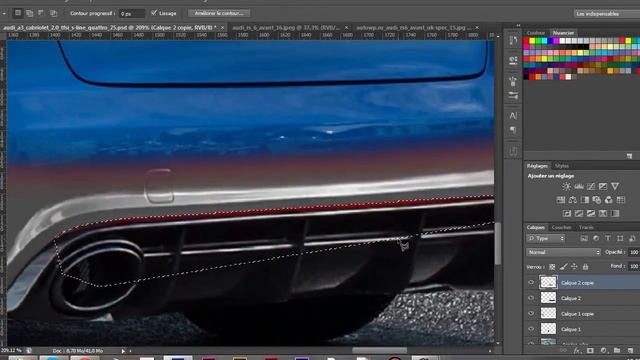This screenshot has width=640, height=360.
Task: Hide the Calque 1 copie layer
Action: [531, 313]
